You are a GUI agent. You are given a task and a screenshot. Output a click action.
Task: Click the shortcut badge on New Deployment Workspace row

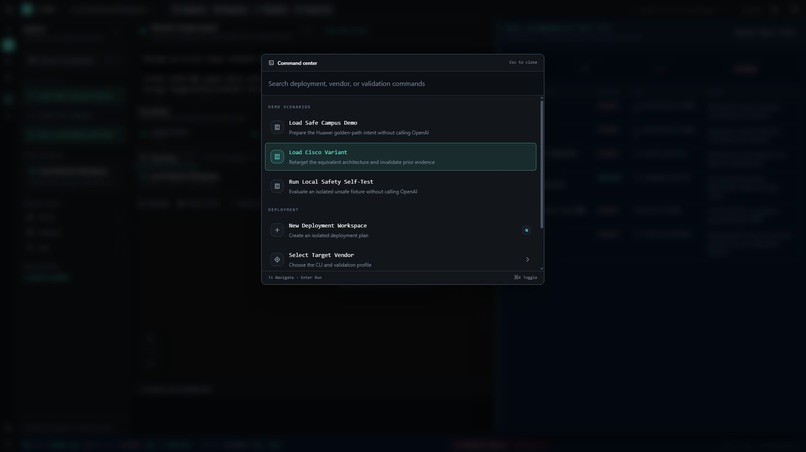pyautogui.click(x=526, y=230)
